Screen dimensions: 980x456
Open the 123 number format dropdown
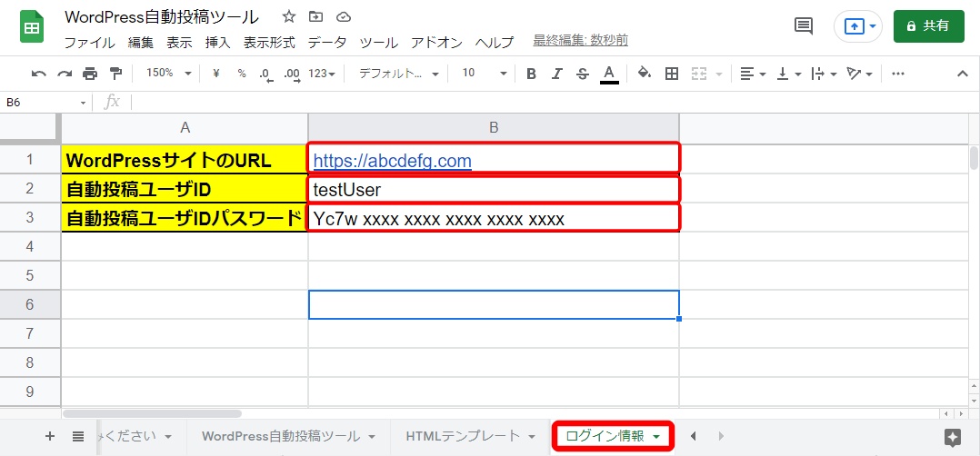[323, 73]
